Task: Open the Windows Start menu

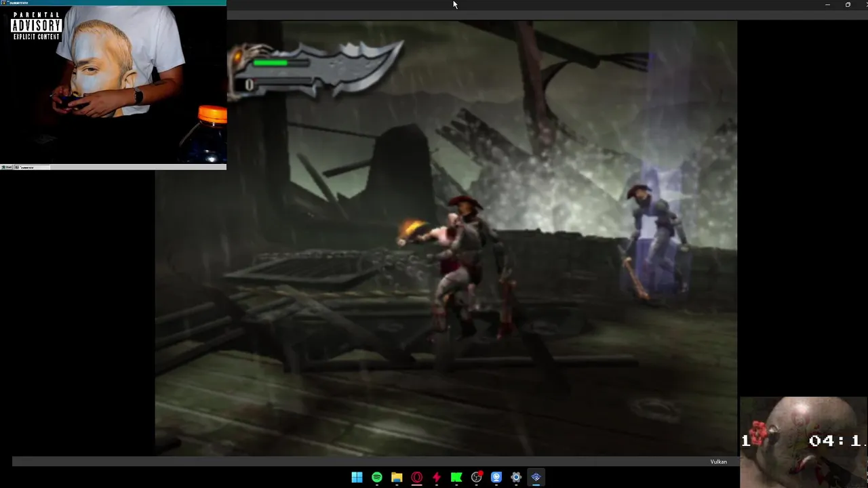Action: pos(357,477)
